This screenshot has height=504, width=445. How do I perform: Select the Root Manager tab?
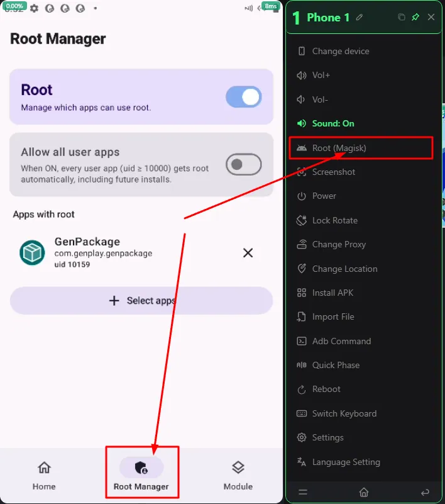pos(141,476)
